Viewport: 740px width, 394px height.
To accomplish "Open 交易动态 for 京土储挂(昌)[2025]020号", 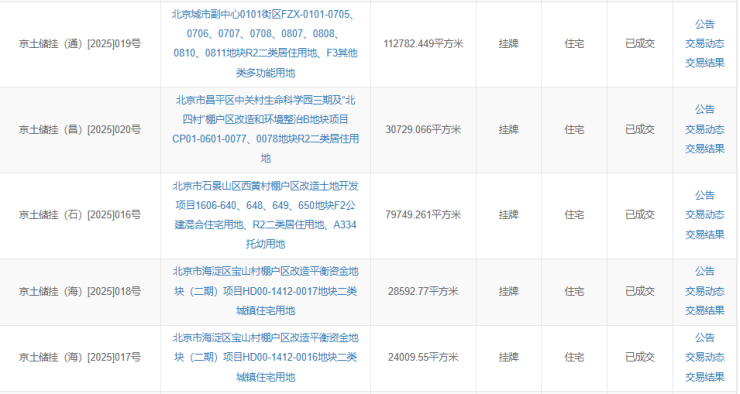I will coord(705,129).
